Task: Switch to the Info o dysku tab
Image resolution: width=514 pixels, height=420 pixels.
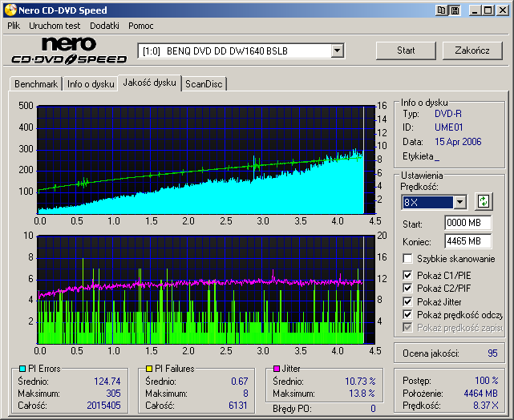Action: pos(91,84)
